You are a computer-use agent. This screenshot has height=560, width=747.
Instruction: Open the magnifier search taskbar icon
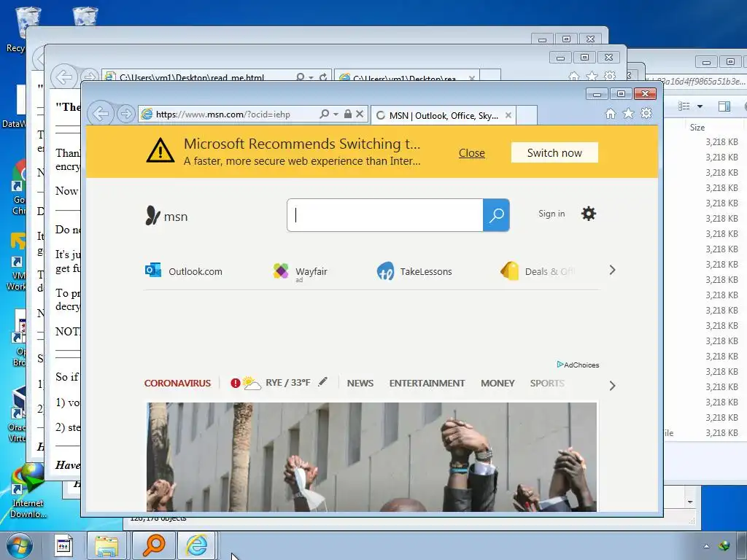click(153, 545)
